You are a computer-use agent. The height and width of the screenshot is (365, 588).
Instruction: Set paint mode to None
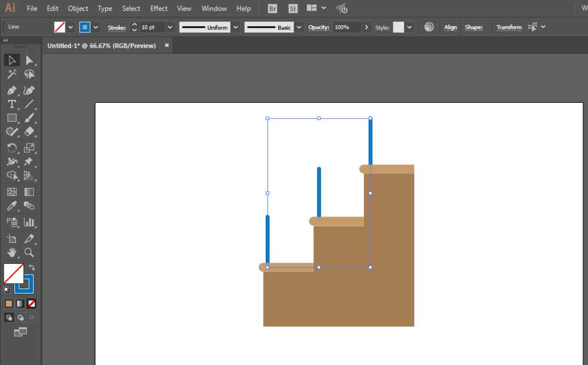click(x=32, y=303)
